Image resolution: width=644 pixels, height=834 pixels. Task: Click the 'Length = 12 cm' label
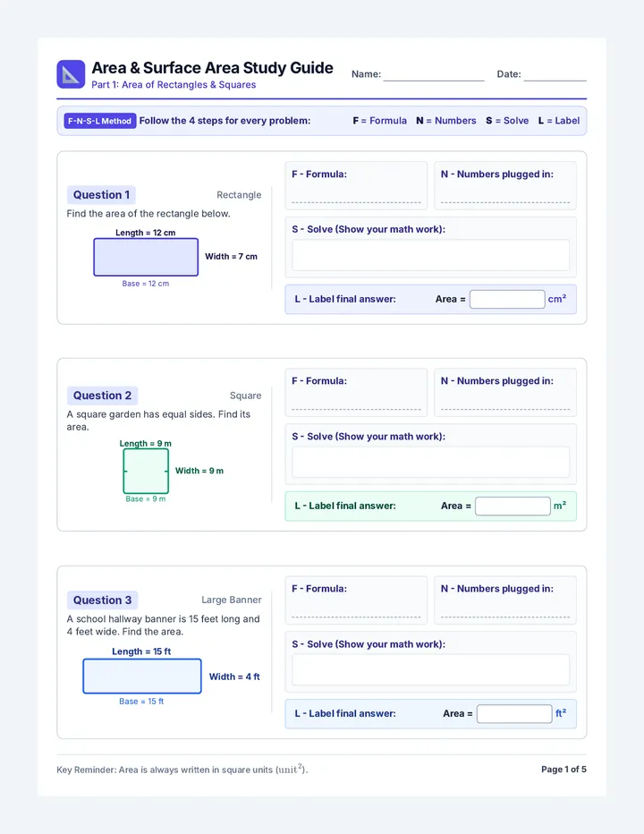coord(145,233)
